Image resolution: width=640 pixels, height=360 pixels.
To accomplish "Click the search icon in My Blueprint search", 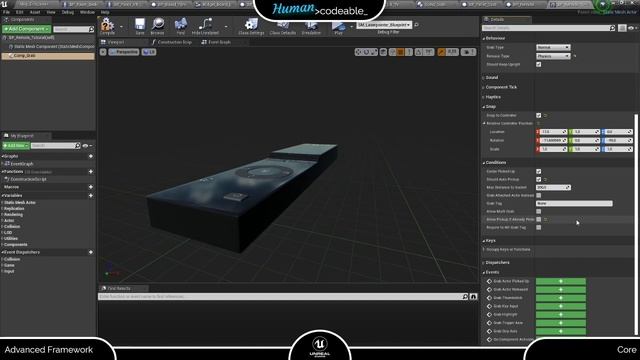I will [78, 146].
